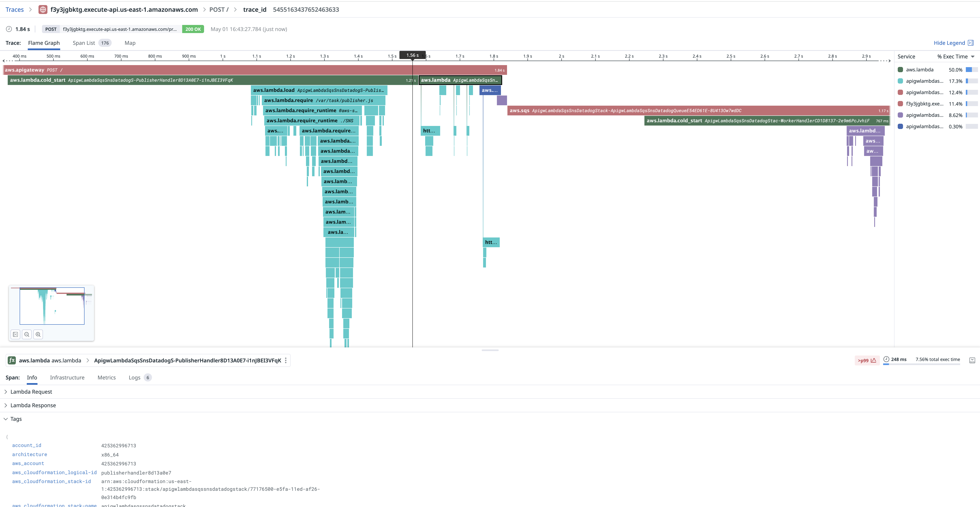The height and width of the screenshot is (507, 980).
Task: Open the Logs tab with 6 entries
Action: click(140, 378)
